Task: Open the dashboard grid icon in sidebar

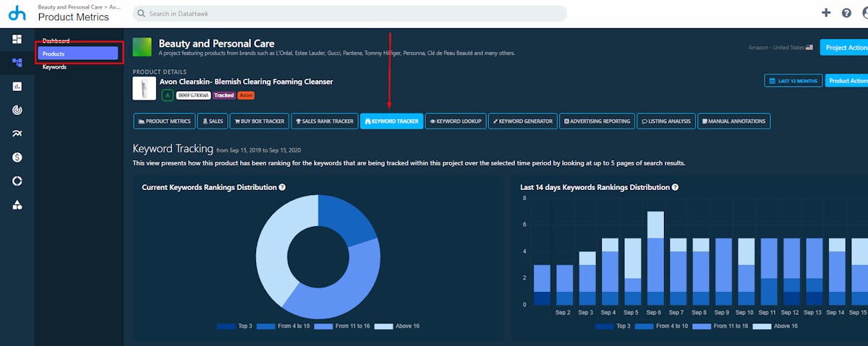Action: click(x=17, y=39)
